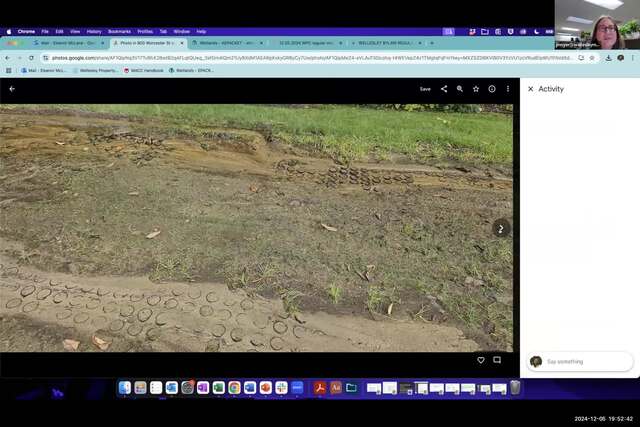Open the Trash in the Dock
The image size is (640, 427).
point(515,388)
